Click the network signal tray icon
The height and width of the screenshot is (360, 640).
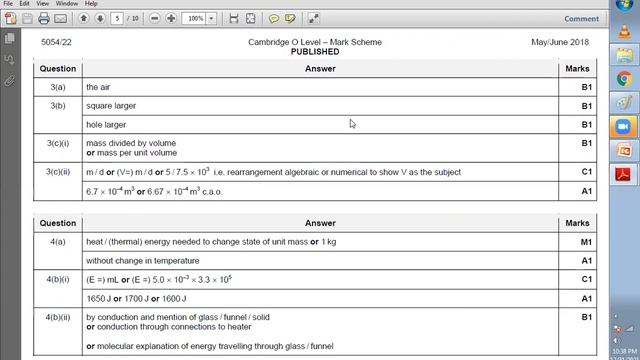point(629,329)
